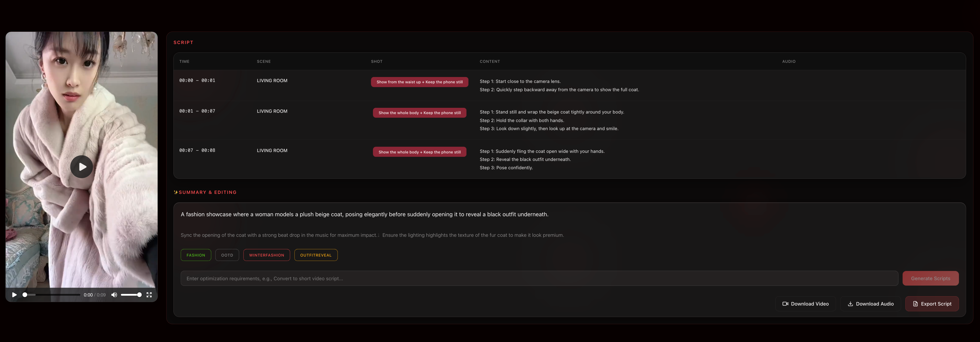This screenshot has height=342, width=980.
Task: Click the play button overlay on the video
Action: click(82, 166)
